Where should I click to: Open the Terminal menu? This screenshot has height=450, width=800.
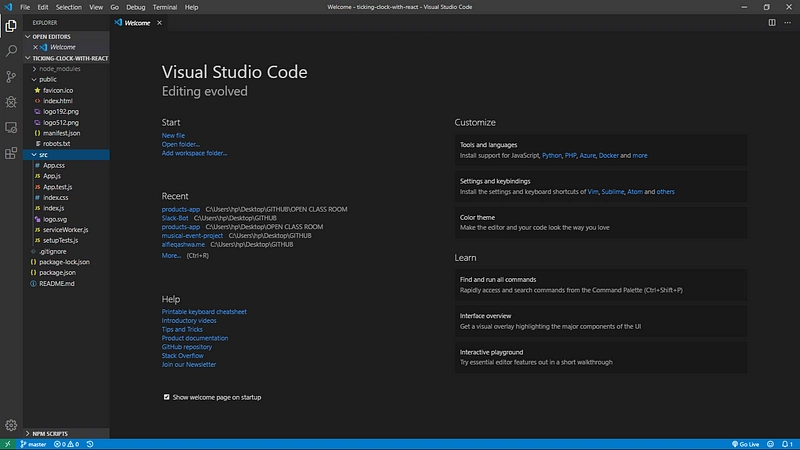pyautogui.click(x=165, y=7)
